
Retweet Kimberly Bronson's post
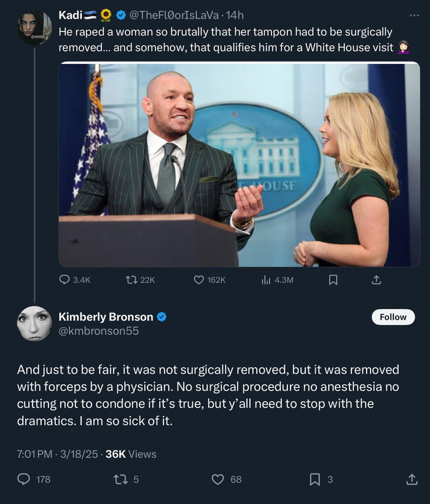click(121, 479)
